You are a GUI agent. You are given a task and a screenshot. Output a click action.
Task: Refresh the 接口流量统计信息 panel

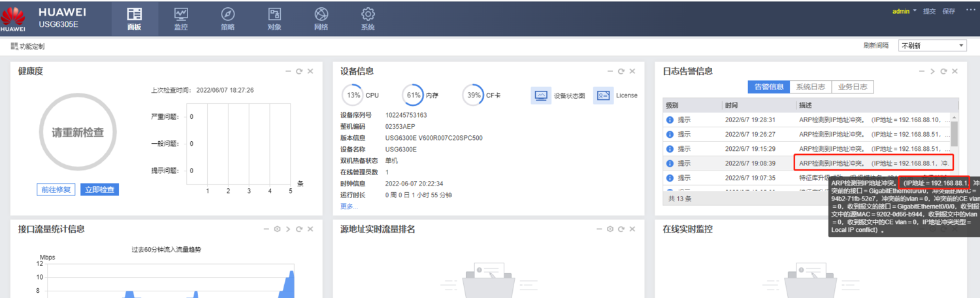click(299, 229)
